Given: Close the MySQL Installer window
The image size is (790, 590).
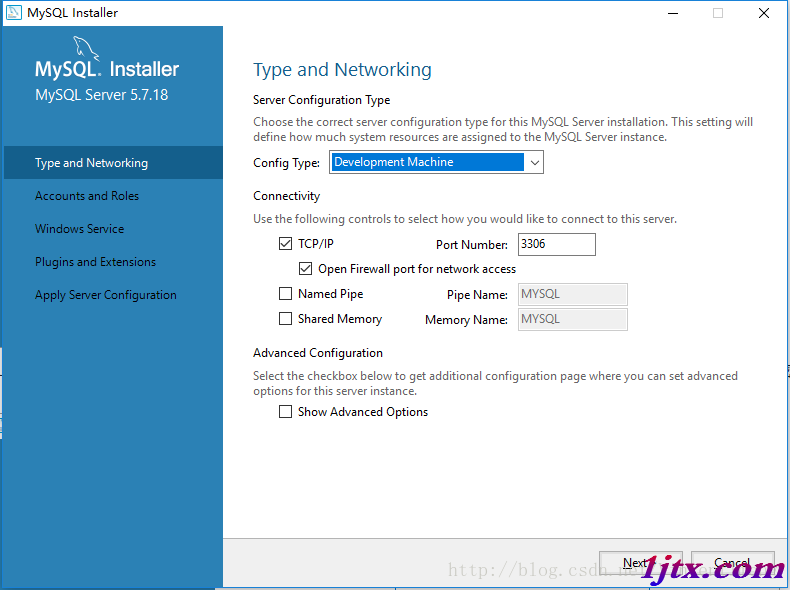Looking at the screenshot, I should coord(764,13).
